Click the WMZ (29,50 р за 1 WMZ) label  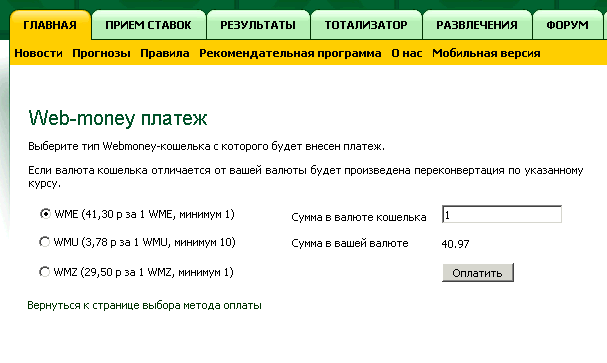[144, 272]
